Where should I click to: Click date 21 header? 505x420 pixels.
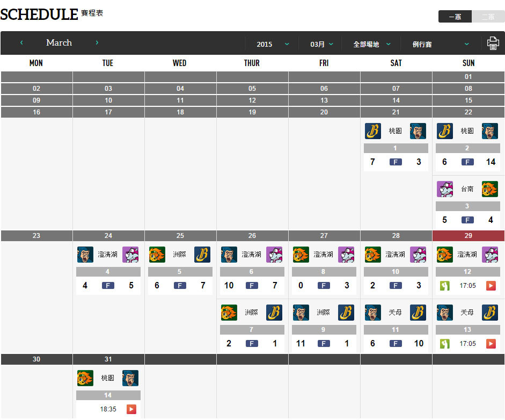pyautogui.click(x=396, y=112)
